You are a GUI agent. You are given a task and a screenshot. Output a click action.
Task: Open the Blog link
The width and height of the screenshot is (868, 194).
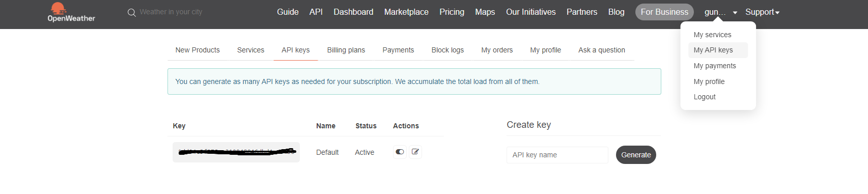tap(616, 12)
